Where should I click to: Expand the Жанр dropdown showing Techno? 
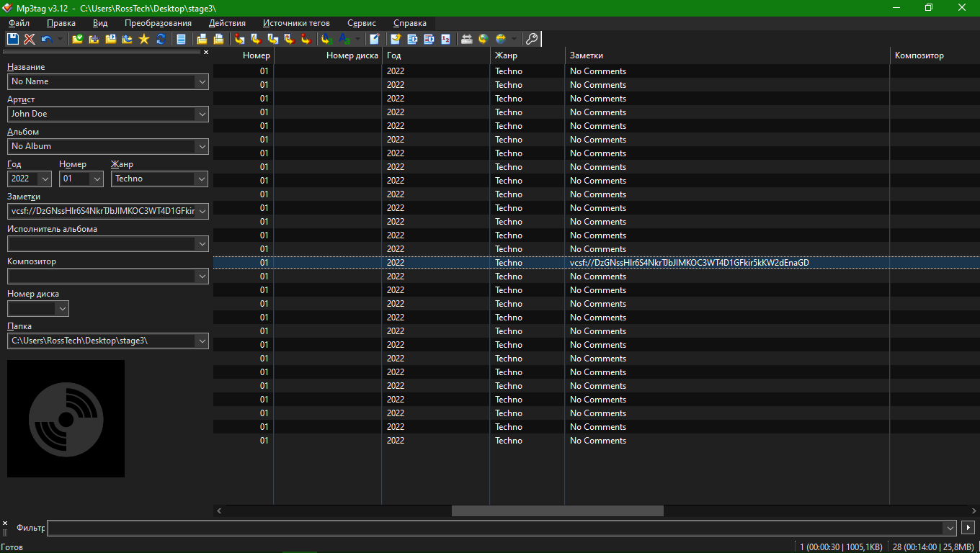coord(201,179)
